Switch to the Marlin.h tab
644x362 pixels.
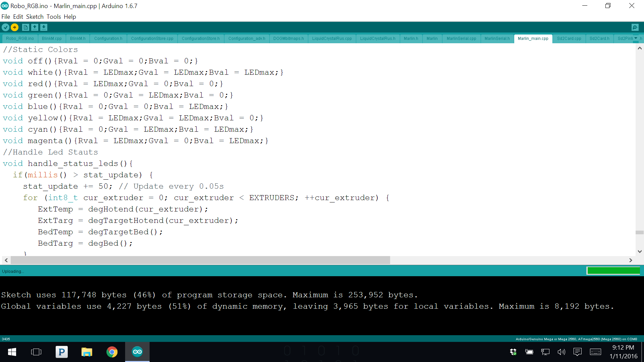pos(411,39)
